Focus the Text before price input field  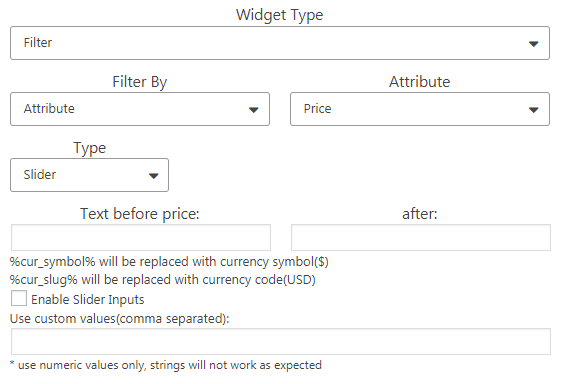[x=141, y=237]
